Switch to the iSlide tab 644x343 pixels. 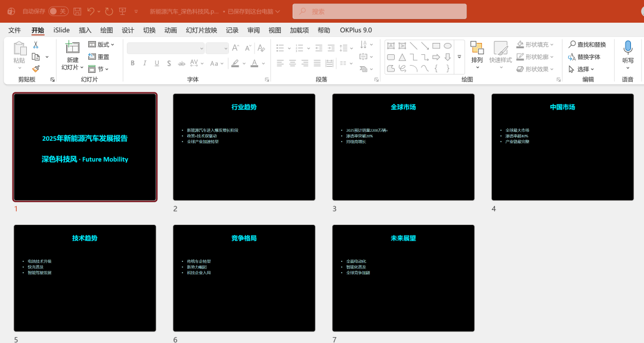[x=61, y=30]
